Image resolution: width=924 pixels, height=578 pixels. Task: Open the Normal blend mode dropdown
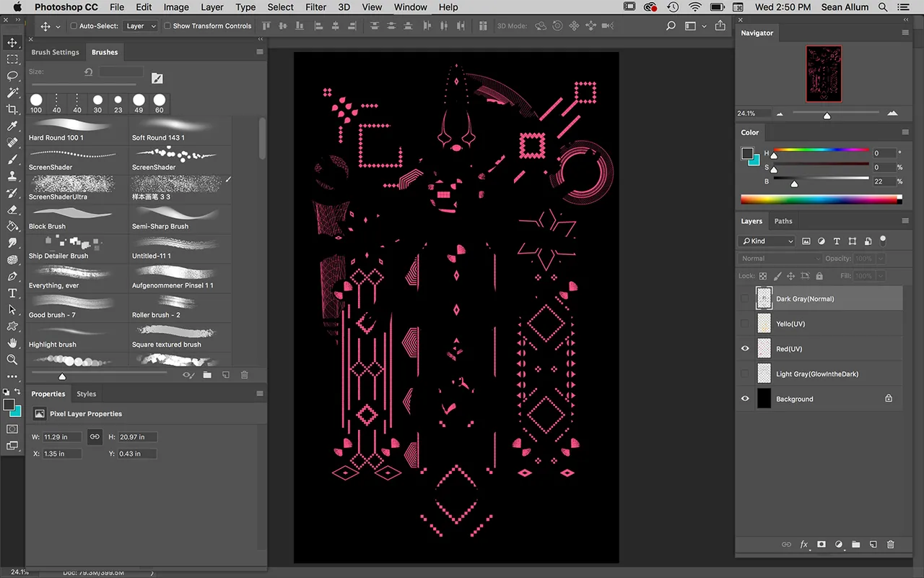(780, 259)
